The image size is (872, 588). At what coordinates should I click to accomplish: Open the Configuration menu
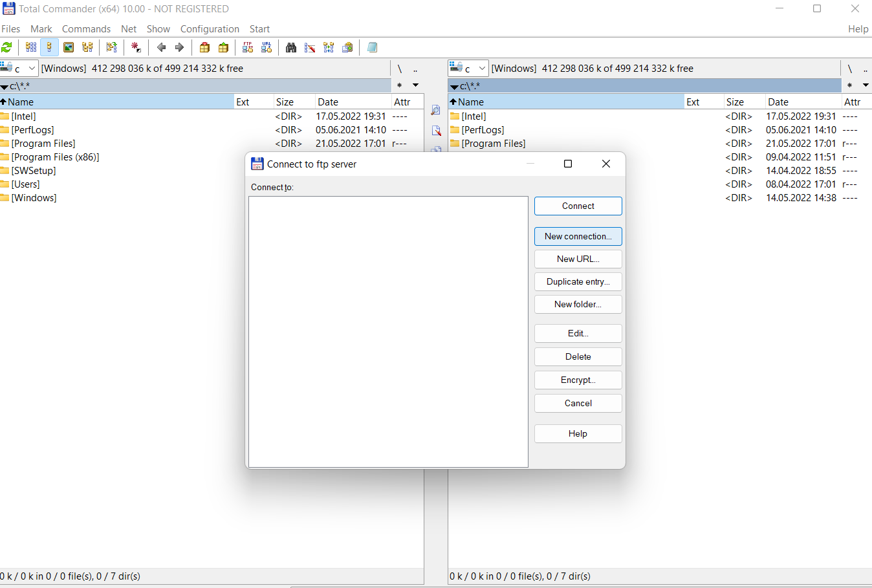pyautogui.click(x=210, y=29)
